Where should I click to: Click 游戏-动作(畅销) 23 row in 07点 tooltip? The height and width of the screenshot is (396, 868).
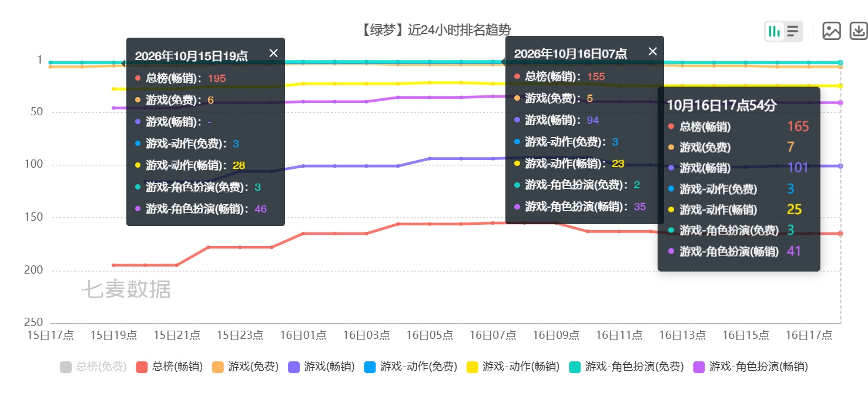(569, 164)
